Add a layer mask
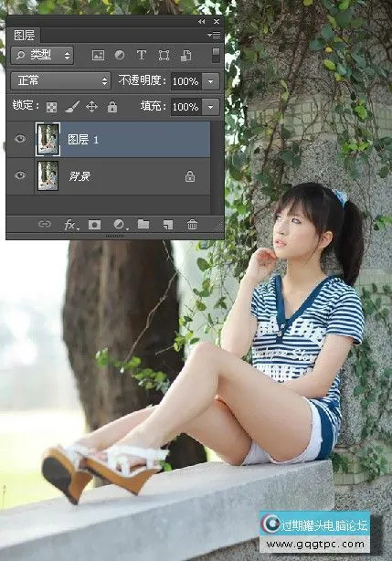 point(95,225)
